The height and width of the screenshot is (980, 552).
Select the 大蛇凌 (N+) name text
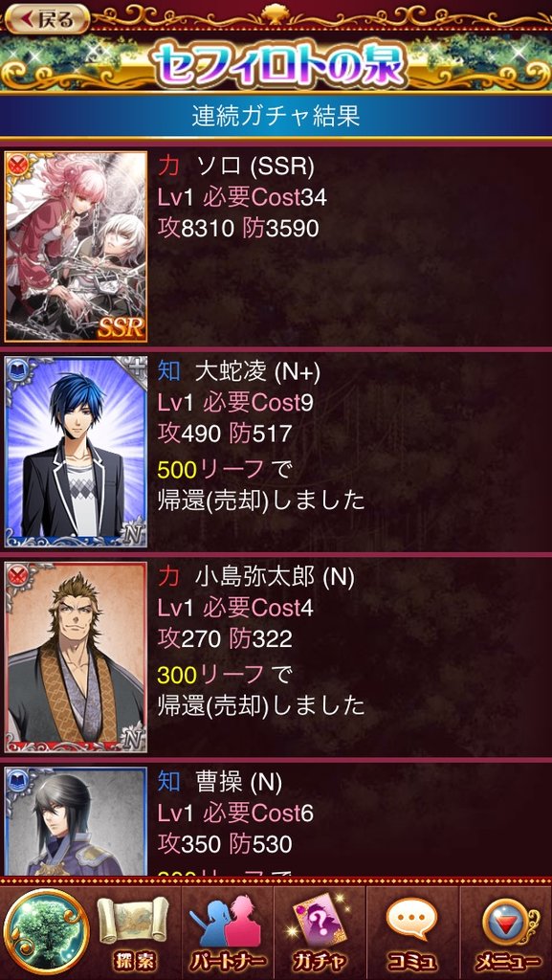(257, 372)
